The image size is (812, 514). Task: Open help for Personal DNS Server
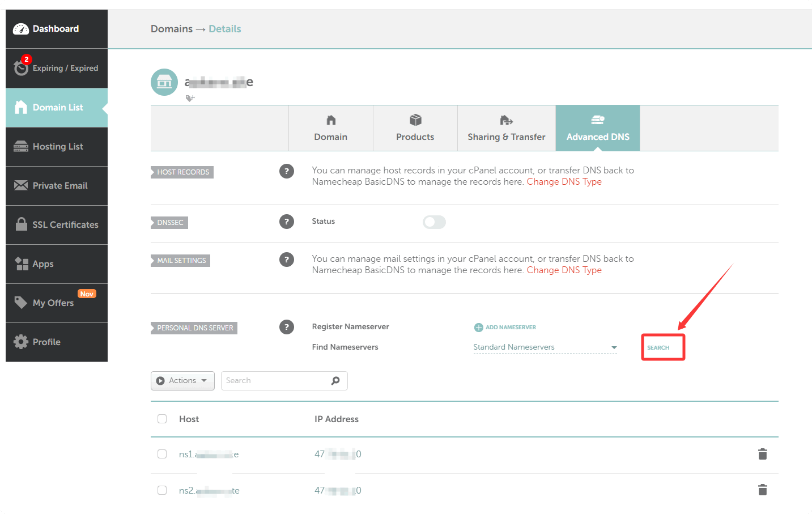[287, 327]
